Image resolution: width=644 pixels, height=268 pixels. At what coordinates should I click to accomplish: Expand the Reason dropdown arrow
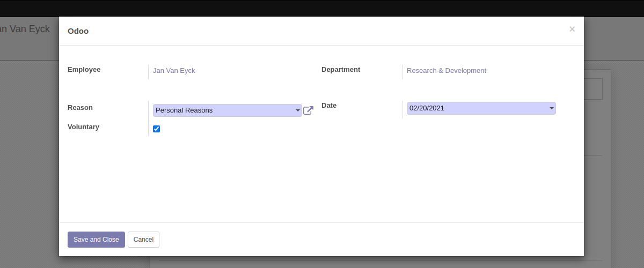298,110
